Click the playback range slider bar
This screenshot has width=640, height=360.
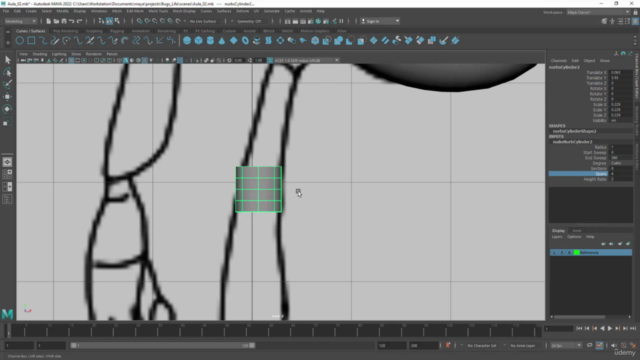(x=162, y=345)
